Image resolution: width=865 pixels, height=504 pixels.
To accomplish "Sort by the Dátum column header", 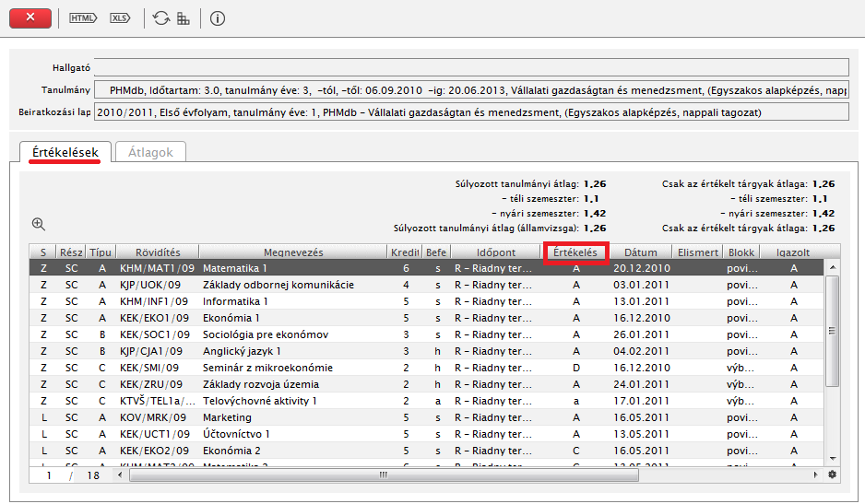I will 640,252.
